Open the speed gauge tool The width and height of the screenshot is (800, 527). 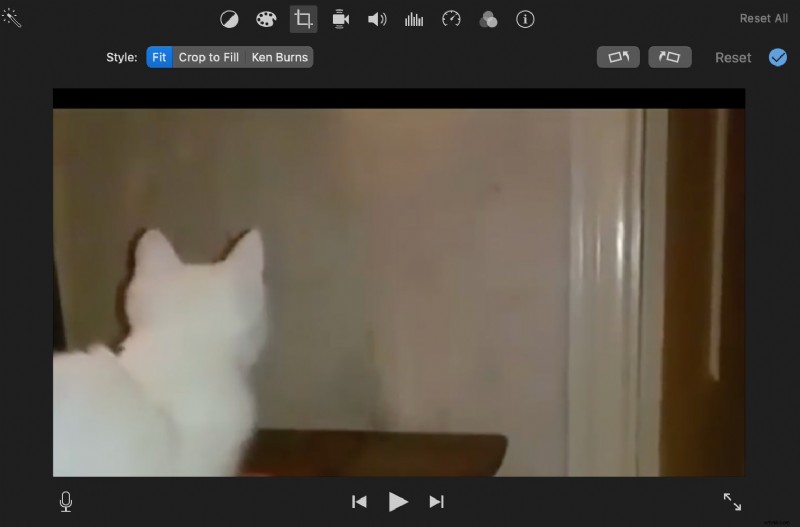[451, 19]
